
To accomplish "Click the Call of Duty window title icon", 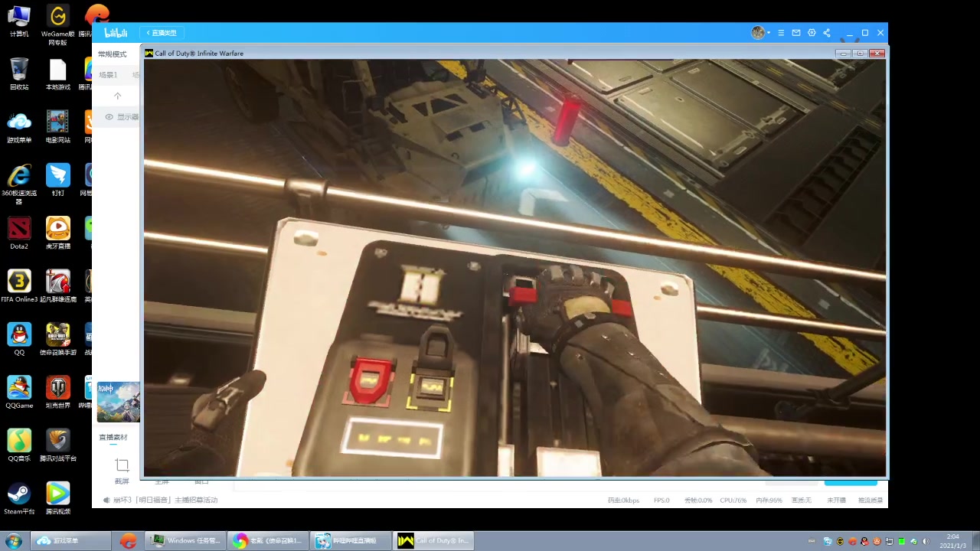I will 149,54.
